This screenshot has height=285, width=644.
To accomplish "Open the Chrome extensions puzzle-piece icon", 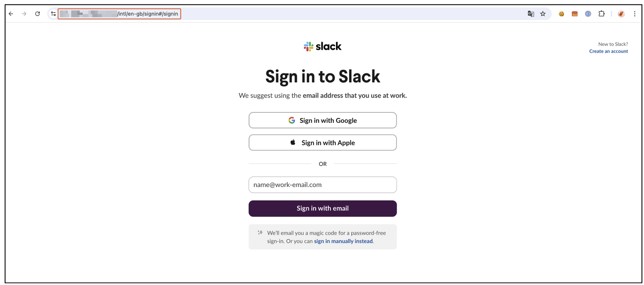I will (602, 13).
